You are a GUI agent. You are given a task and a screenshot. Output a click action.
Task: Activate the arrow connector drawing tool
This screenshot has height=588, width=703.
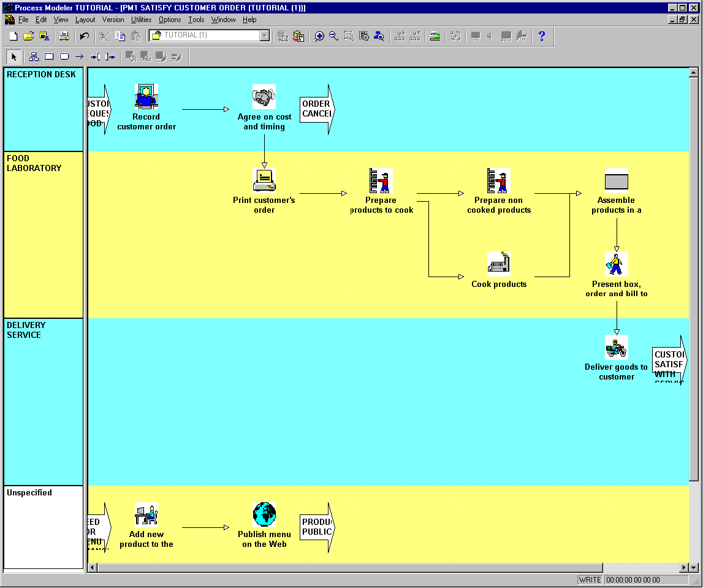pyautogui.click(x=80, y=56)
